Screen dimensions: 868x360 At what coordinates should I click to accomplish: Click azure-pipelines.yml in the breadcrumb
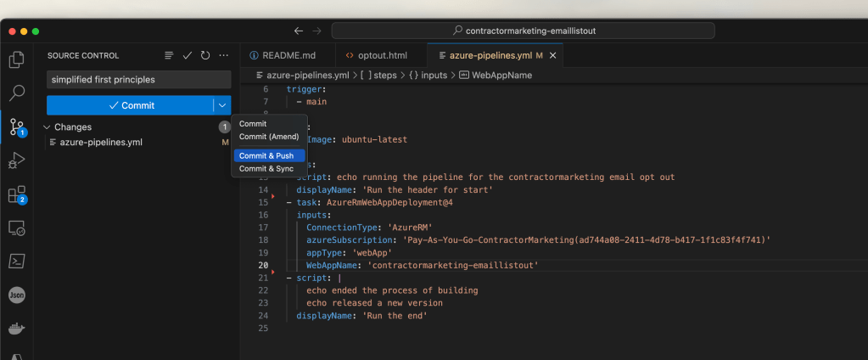pyautogui.click(x=310, y=76)
